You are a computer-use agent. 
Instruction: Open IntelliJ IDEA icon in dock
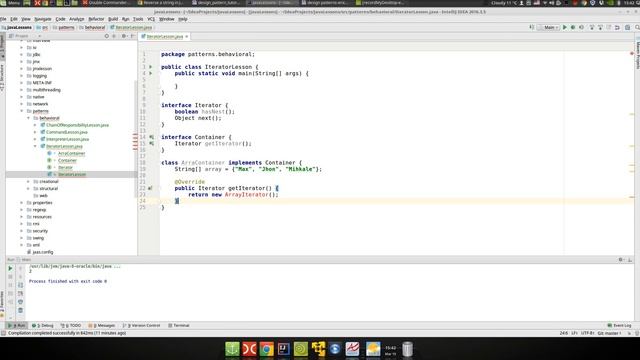click(x=284, y=349)
